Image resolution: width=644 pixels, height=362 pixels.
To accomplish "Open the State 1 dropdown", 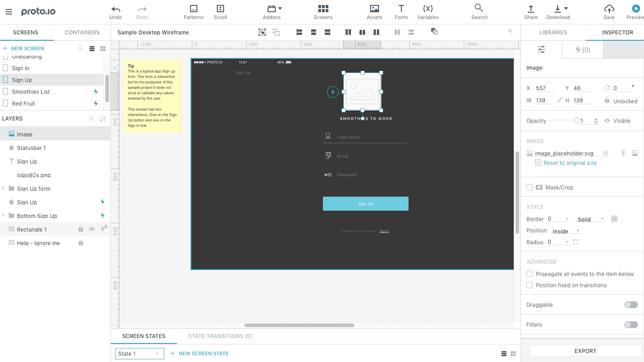I will [139, 354].
